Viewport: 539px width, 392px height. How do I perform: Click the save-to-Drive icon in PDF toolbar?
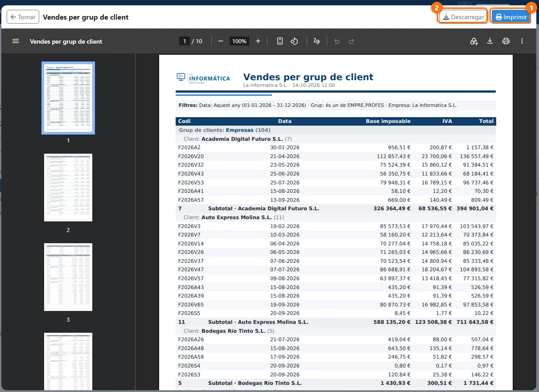474,41
